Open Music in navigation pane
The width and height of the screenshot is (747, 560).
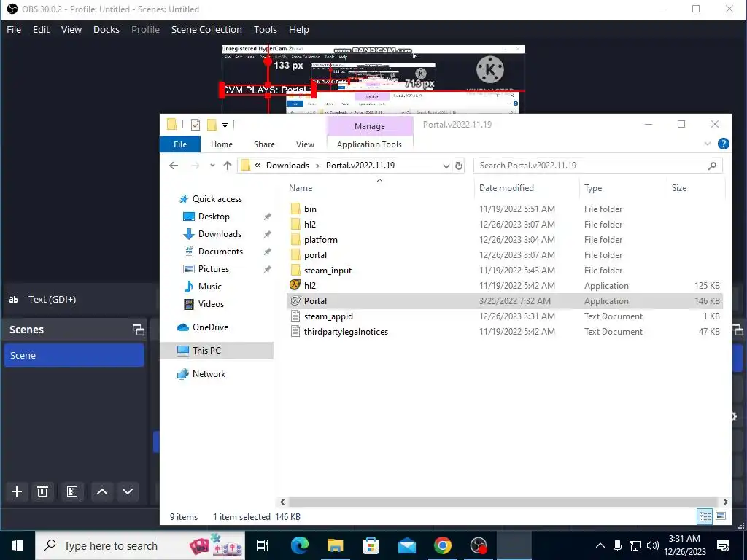pyautogui.click(x=209, y=286)
